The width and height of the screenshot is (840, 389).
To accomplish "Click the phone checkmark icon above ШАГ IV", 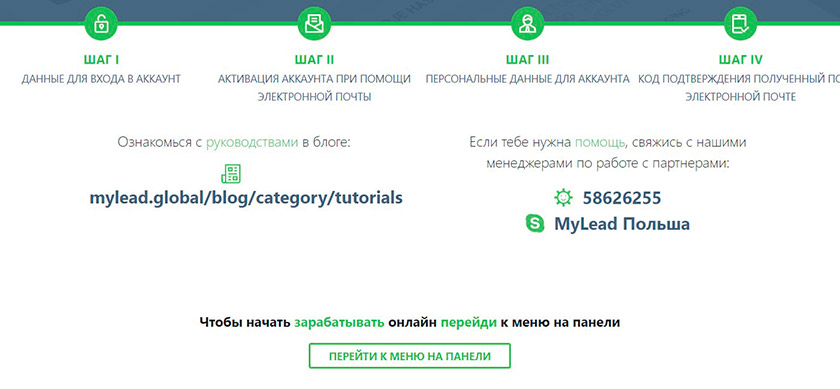I will [740, 24].
